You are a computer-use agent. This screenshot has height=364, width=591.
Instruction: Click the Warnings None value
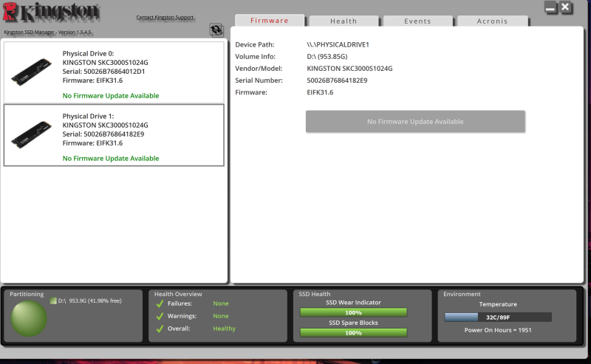(x=221, y=316)
